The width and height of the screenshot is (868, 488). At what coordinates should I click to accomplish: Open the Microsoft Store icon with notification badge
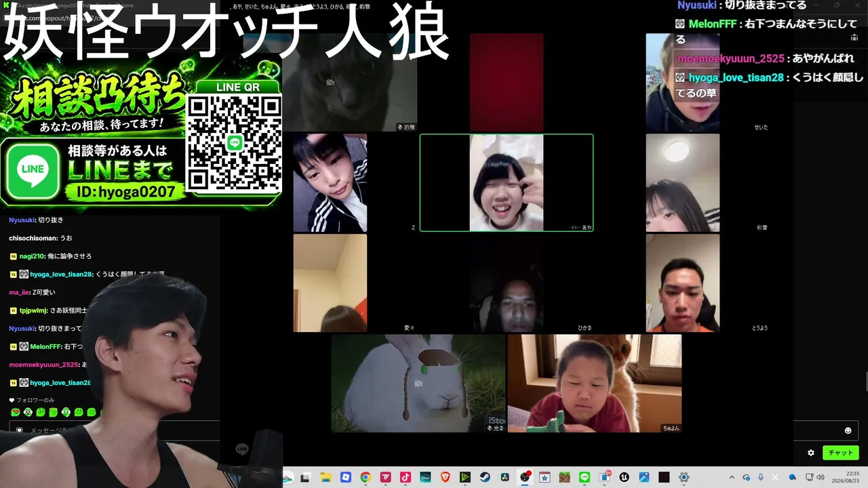pos(604,477)
